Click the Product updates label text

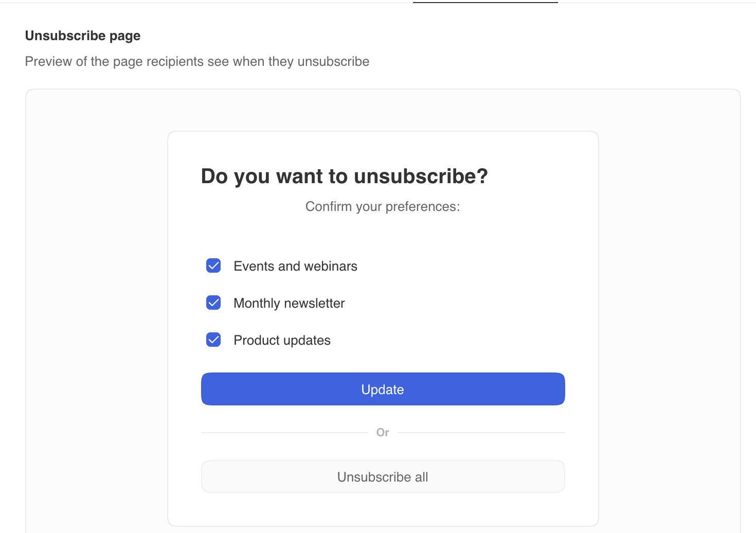282,340
